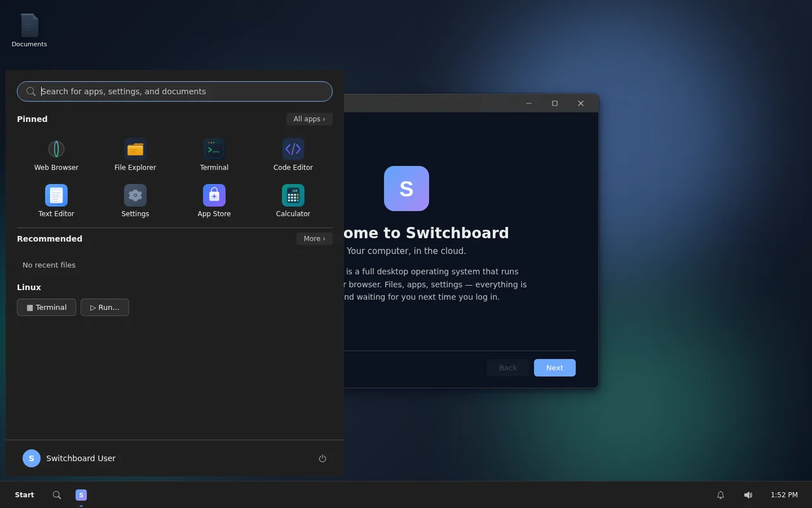812x508 pixels.
Task: Click the Start button on taskbar
Action: pyautogui.click(x=25, y=495)
